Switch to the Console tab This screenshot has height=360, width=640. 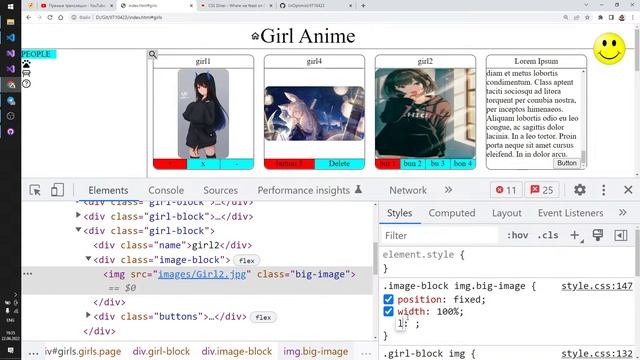click(166, 190)
